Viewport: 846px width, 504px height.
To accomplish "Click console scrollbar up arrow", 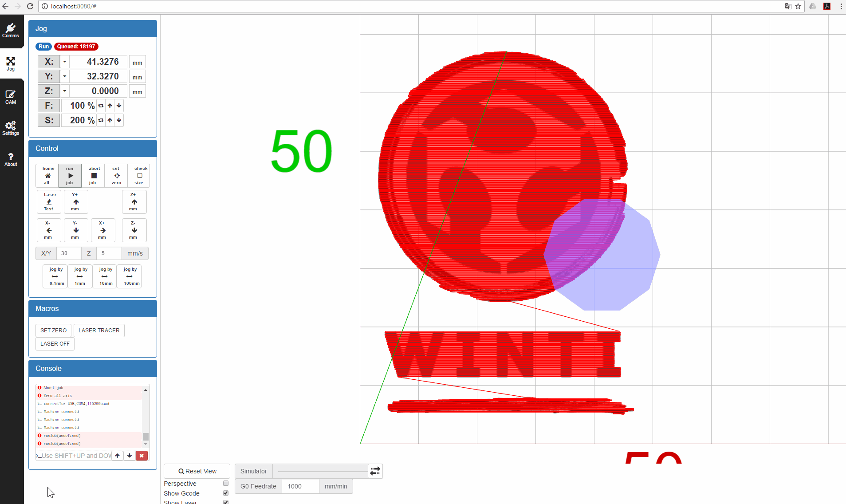I will click(146, 390).
